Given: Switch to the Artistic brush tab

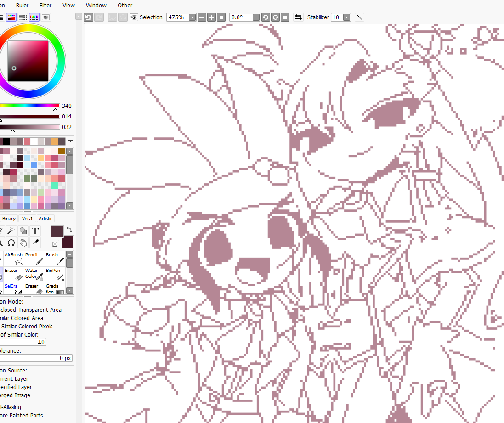Looking at the screenshot, I should [45, 218].
